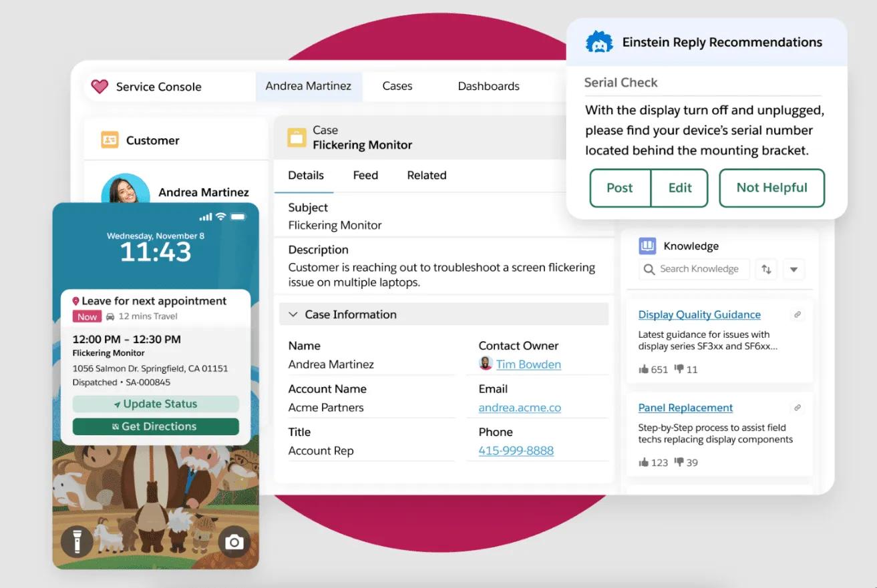The width and height of the screenshot is (877, 588).
Task: Tap the camera icon on the phone
Action: coord(234,542)
